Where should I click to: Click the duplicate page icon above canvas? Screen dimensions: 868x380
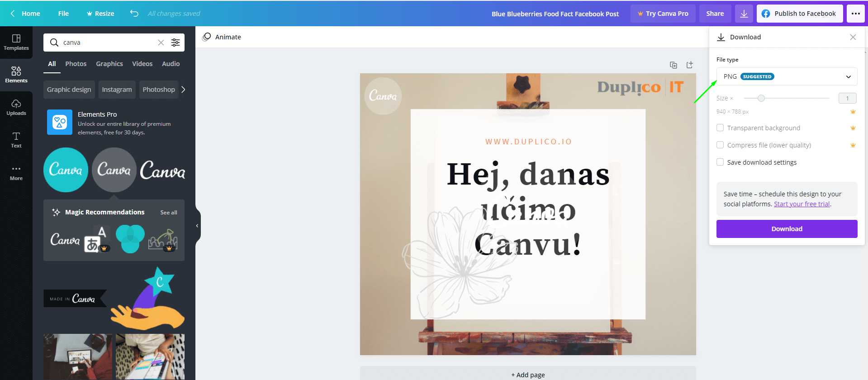tap(674, 65)
